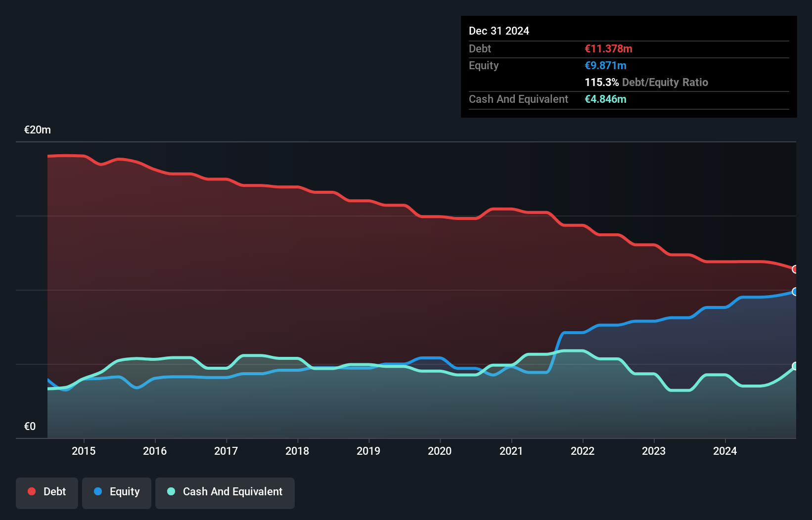The image size is (812, 520).
Task: Click the 2017 x-axis label
Action: [x=226, y=451]
